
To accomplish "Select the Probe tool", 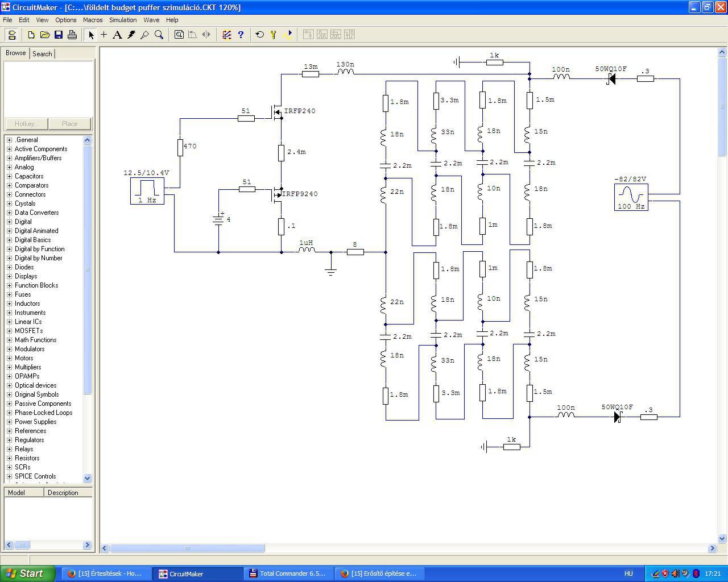I will (145, 35).
